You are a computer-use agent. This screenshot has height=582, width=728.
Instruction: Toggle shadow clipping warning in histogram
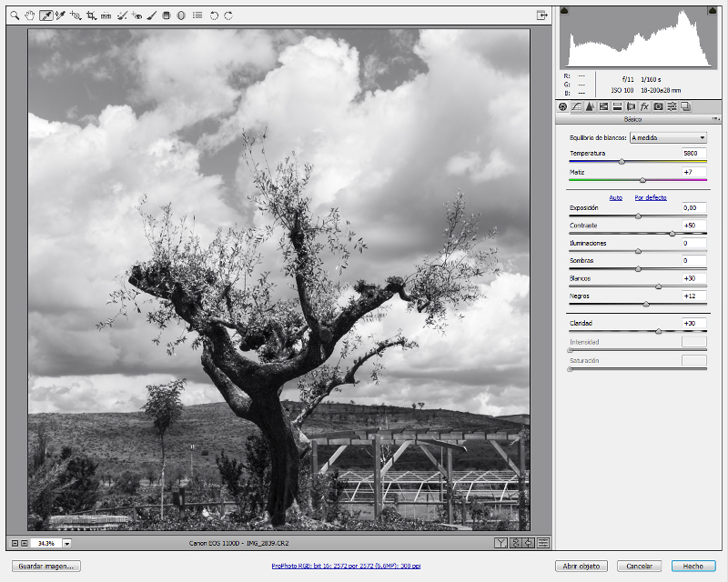click(564, 11)
